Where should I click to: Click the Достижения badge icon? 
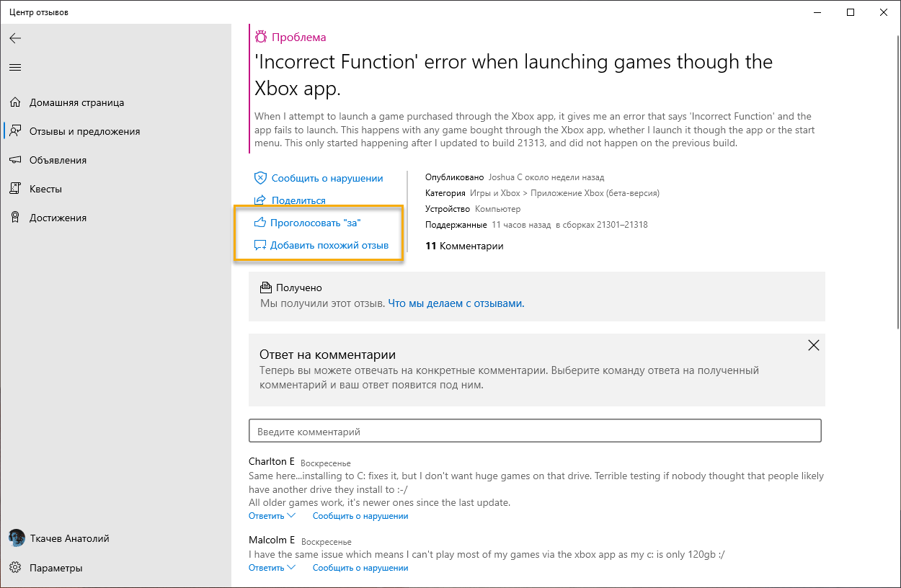pos(15,218)
